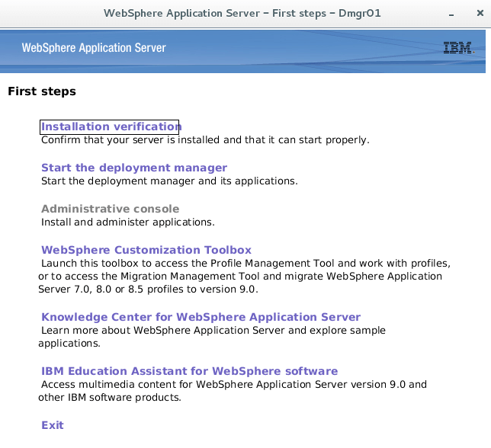Click text 'Install and administer applications.'
This screenshot has height=448, width=491.
pyautogui.click(x=128, y=222)
